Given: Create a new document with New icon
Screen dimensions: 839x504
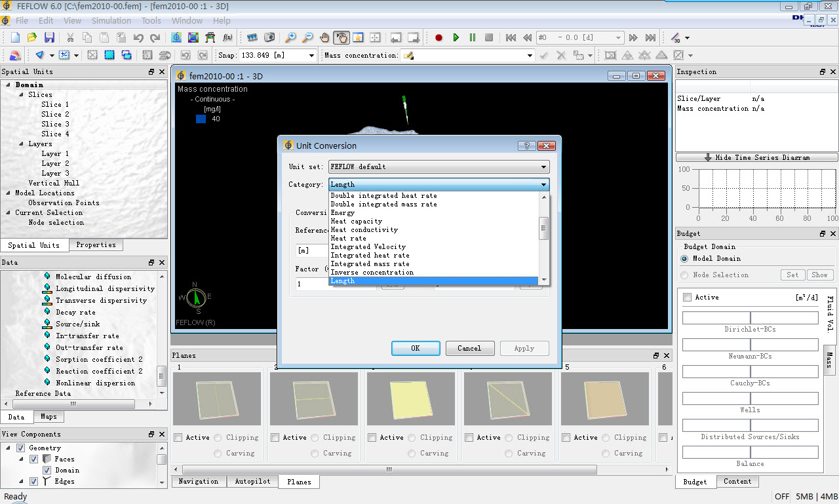Looking at the screenshot, I should coord(16,38).
